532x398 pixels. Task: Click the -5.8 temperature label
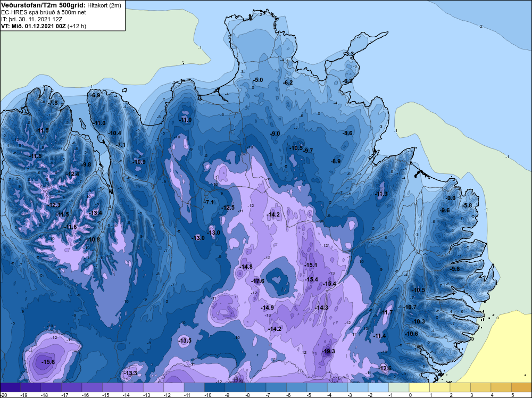click(467, 205)
